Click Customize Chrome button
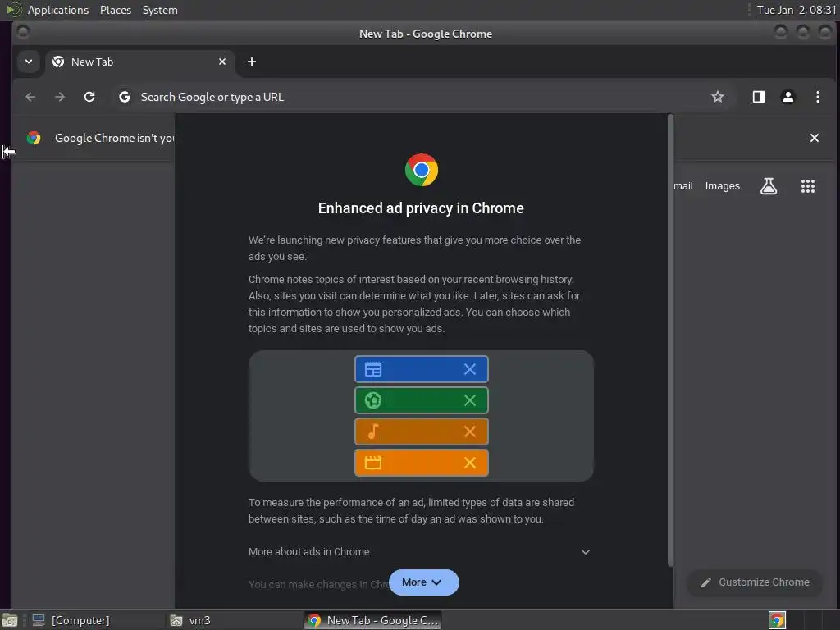The height and width of the screenshot is (630, 840). [755, 582]
